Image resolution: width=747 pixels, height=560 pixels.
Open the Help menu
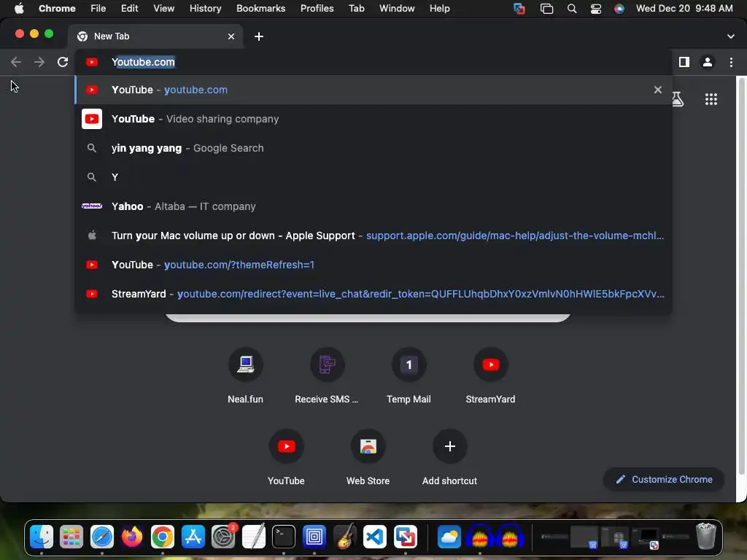pyautogui.click(x=439, y=9)
